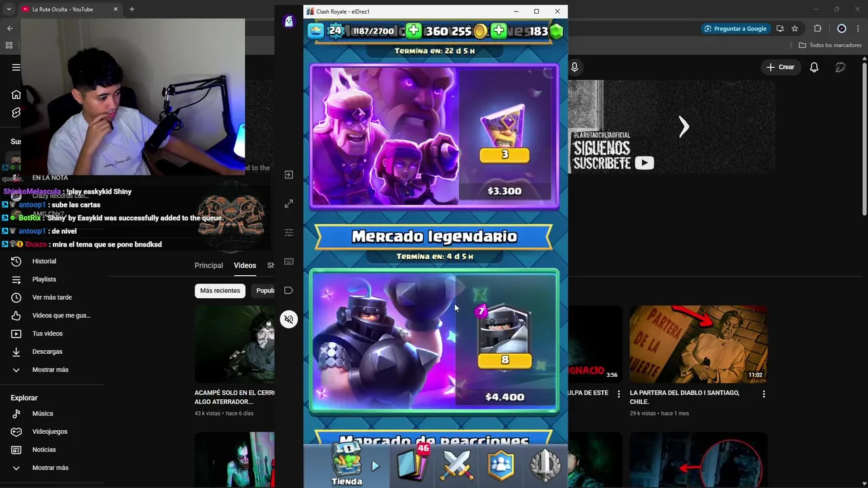This screenshot has width=868, height=488.
Task: Select the Más recientes filter chip
Action: pyautogui.click(x=220, y=291)
